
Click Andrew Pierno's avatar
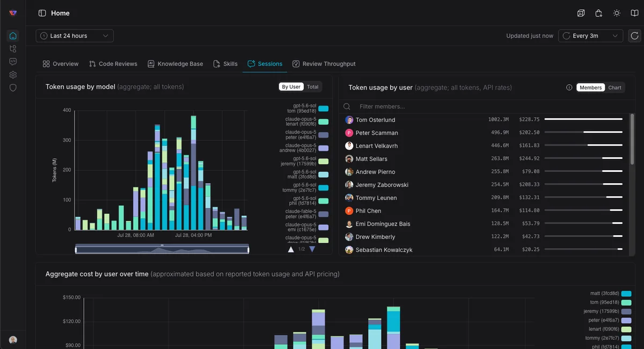coord(349,172)
